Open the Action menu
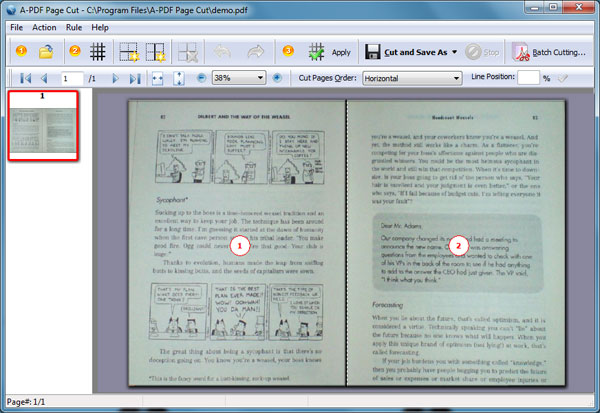Image resolution: width=600 pixels, height=413 pixels. [44, 28]
